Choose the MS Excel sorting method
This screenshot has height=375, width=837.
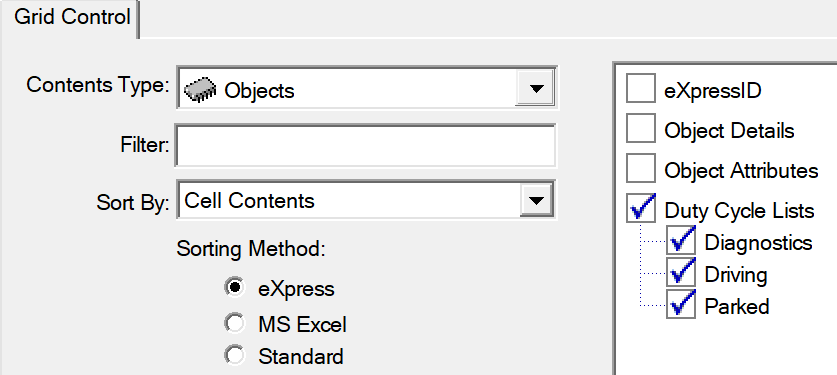click(234, 323)
